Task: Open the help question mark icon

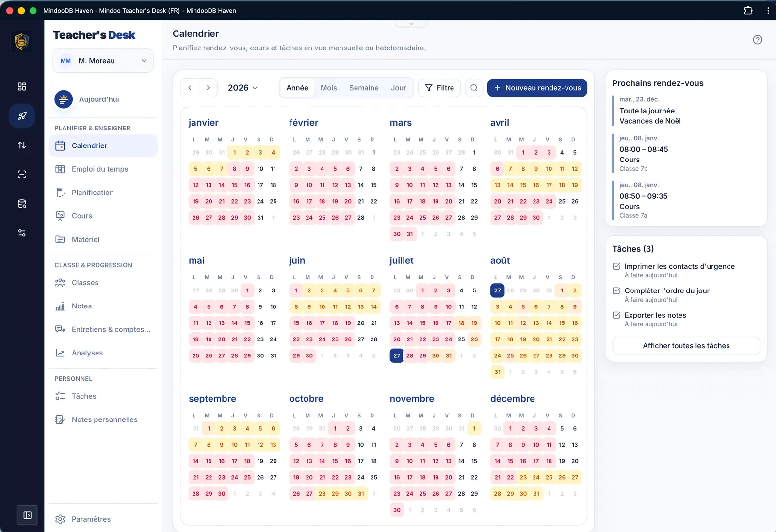Action: 757,40
